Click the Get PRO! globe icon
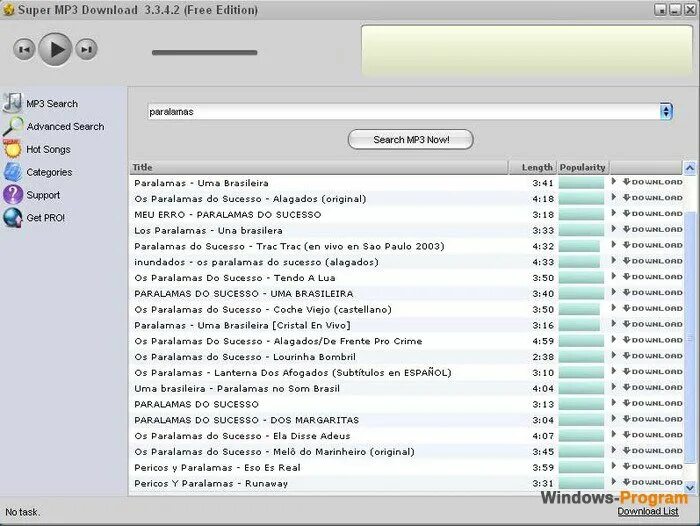Screen dimensions: 700x526 point(12,218)
